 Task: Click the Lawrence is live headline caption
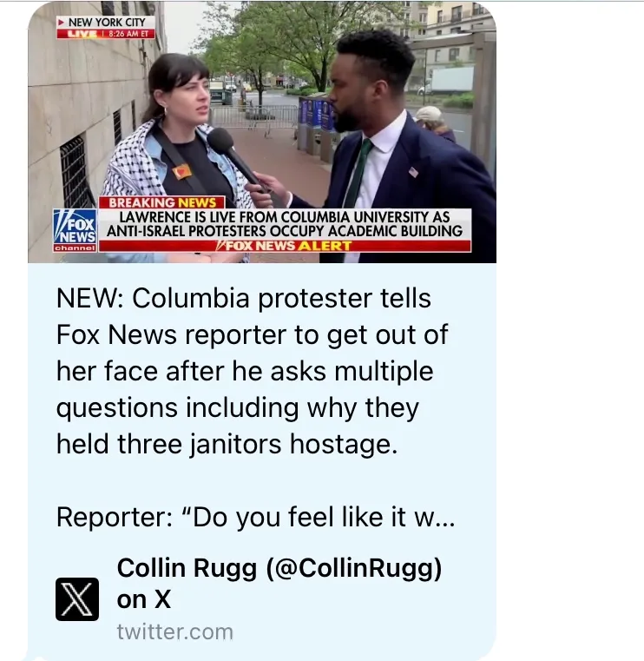tap(285, 224)
